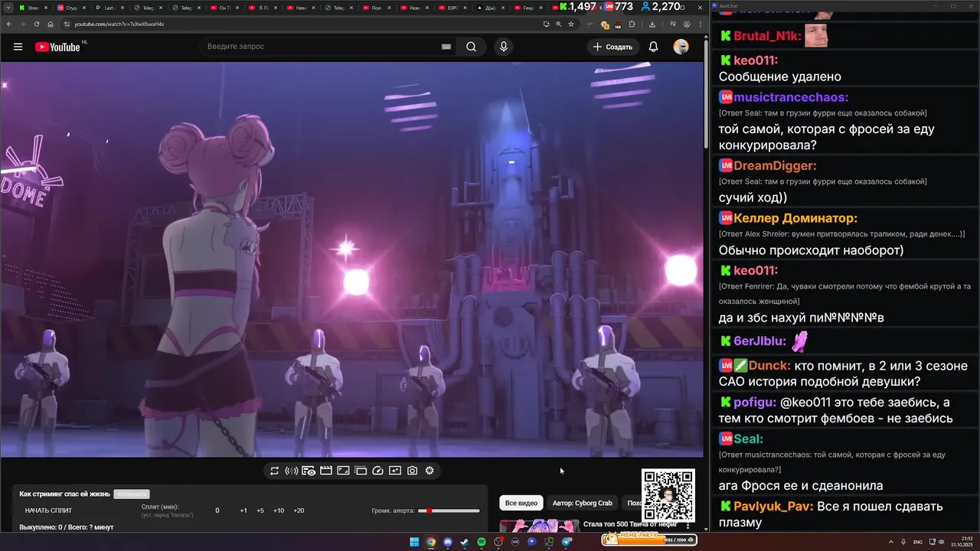The image size is (980, 551).
Task: Click the split minutes value field showing 0
Action: point(217,510)
